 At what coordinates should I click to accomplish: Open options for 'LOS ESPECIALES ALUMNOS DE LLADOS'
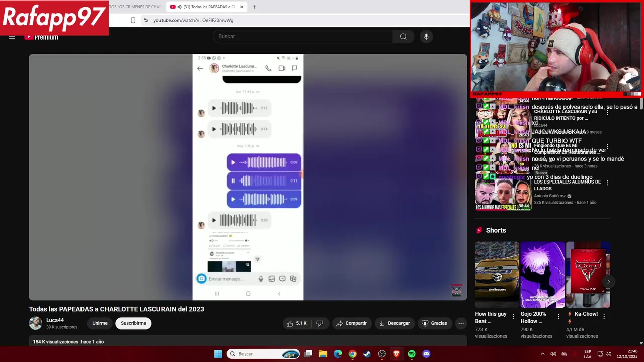click(x=607, y=183)
